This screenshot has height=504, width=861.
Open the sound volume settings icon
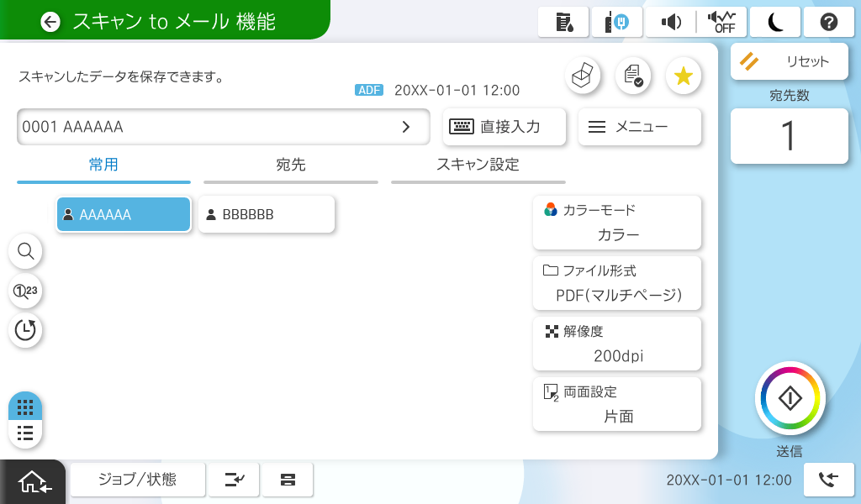[671, 22]
